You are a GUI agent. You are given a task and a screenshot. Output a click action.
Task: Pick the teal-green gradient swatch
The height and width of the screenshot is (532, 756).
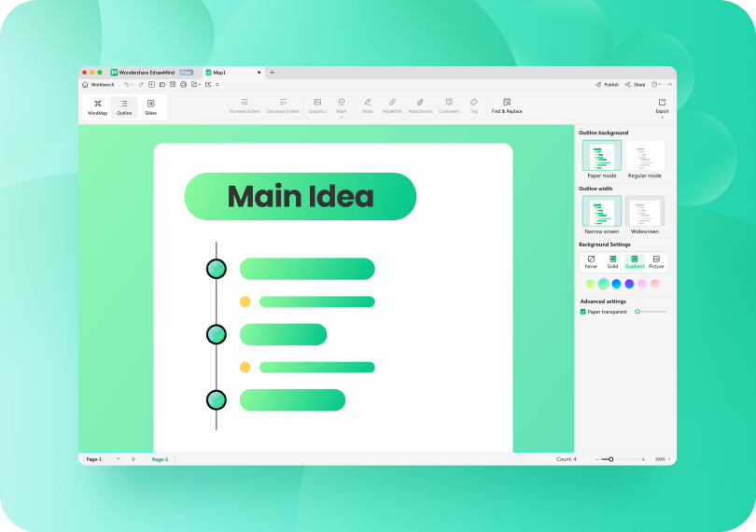604,284
